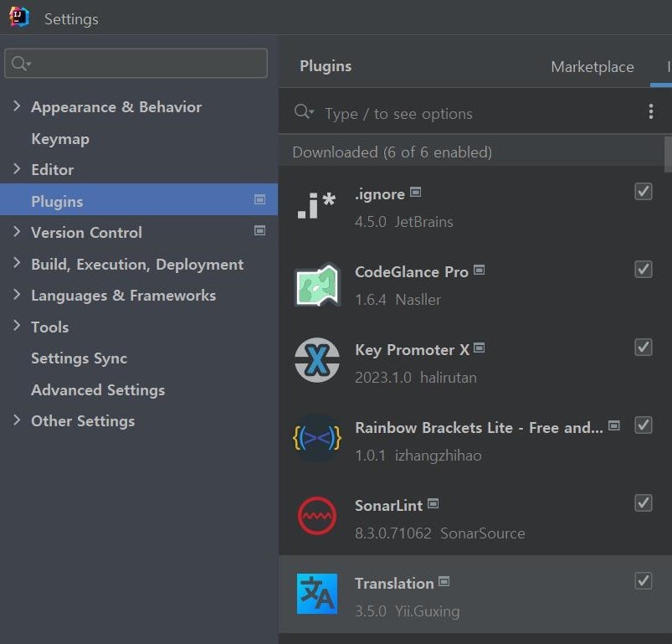Image resolution: width=672 pixels, height=644 pixels.
Task: Disable the .ignore plugin checkbox
Action: pyautogui.click(x=644, y=192)
